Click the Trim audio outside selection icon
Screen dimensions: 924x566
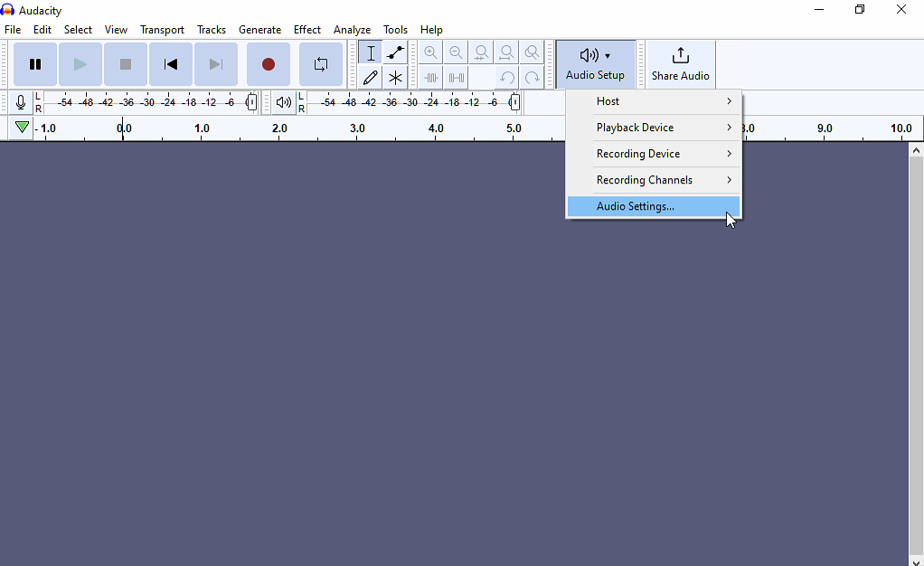[430, 77]
